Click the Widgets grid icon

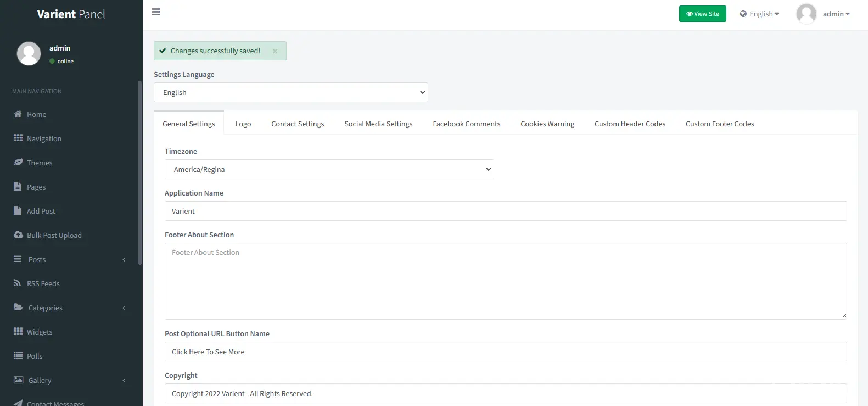(18, 332)
